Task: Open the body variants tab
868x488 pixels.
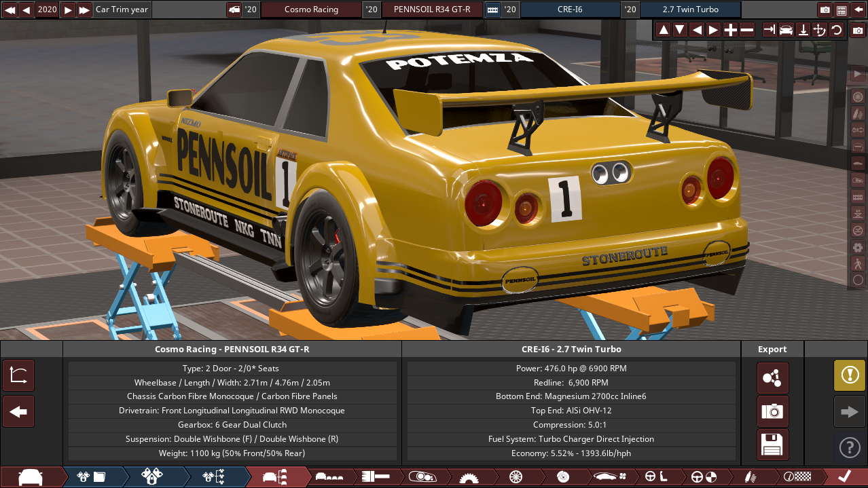Action: tap(330, 477)
